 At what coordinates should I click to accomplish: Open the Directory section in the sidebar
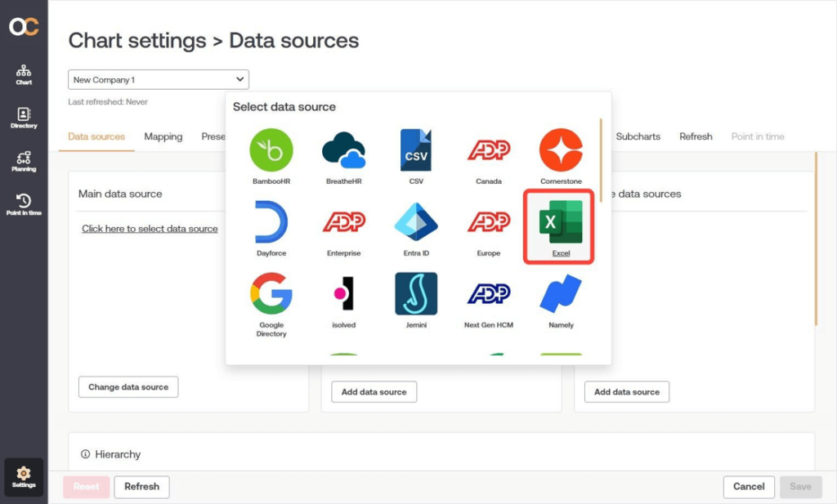(x=23, y=118)
